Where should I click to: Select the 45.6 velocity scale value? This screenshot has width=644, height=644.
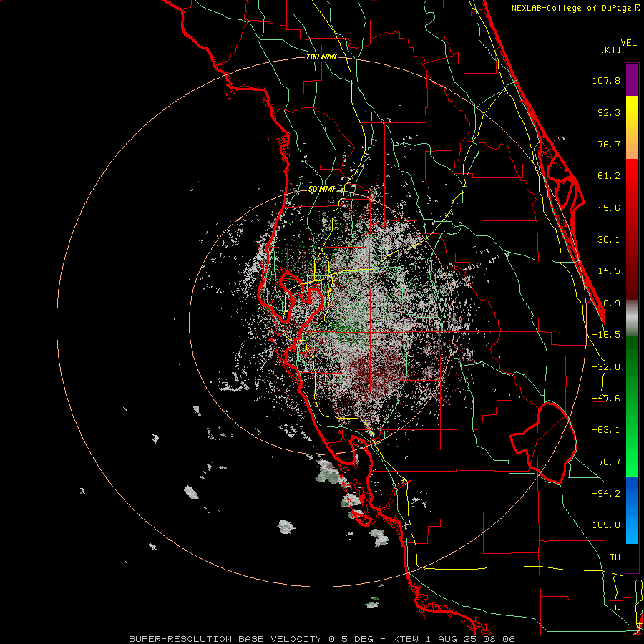(x=609, y=208)
